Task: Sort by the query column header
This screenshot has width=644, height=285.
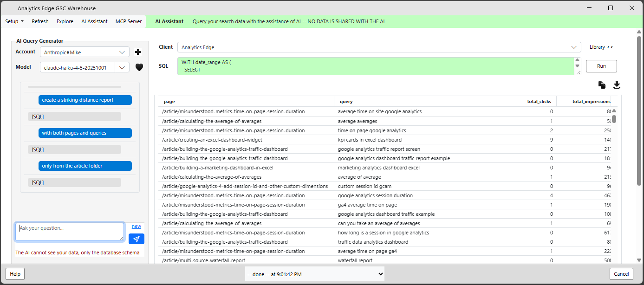Action: click(423, 101)
